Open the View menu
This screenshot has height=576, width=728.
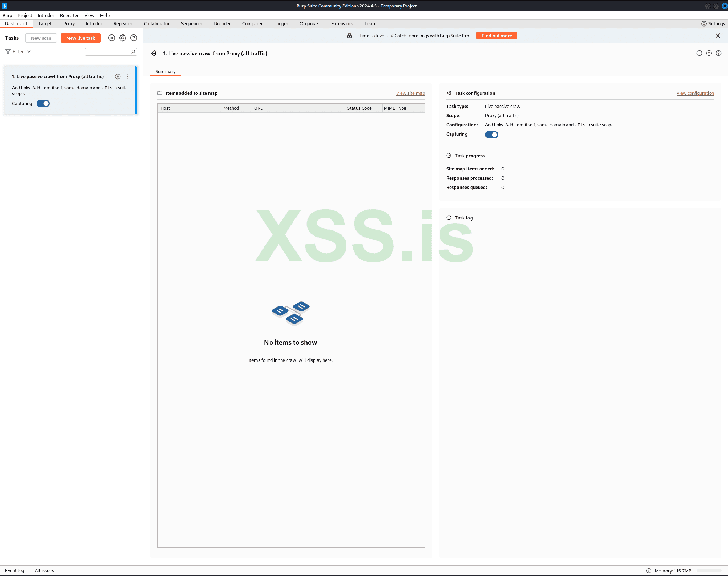89,16
